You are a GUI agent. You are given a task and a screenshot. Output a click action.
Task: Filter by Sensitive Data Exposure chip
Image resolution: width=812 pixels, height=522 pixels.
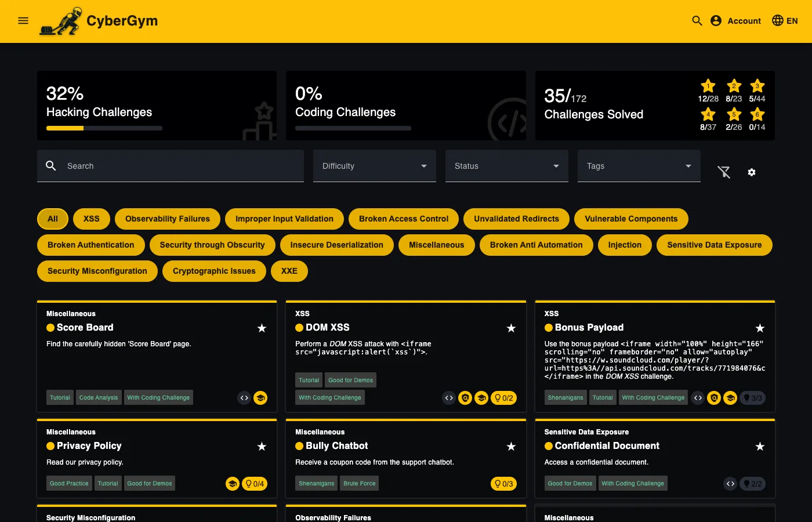715,245
